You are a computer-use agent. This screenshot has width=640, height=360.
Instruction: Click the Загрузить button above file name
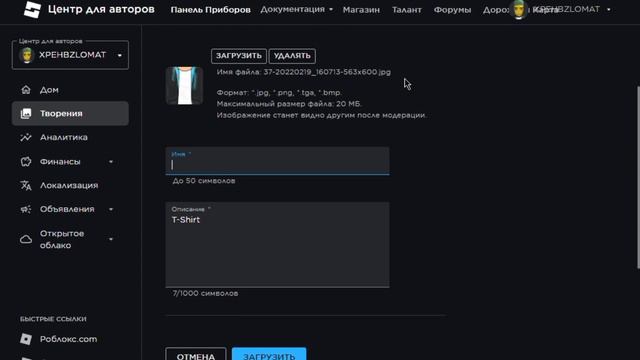(x=239, y=56)
